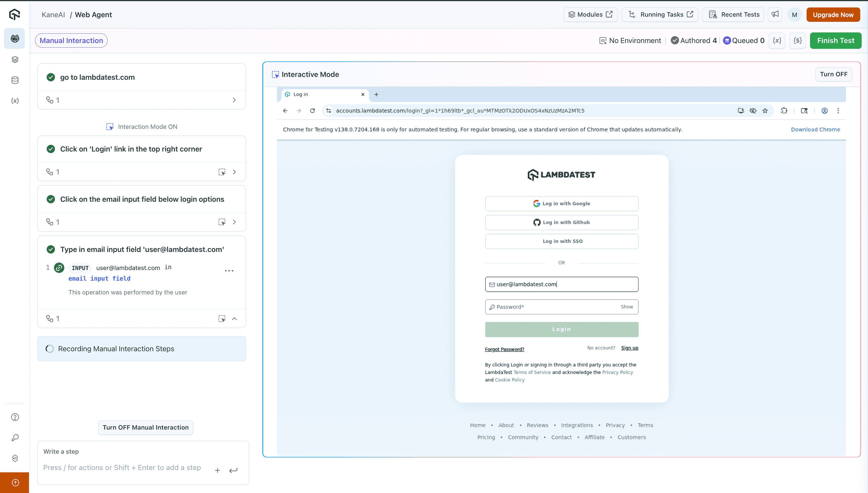The width and height of the screenshot is (868, 493).
Task: Click the orange upload icon at sidebar bottom
Action: (x=15, y=482)
